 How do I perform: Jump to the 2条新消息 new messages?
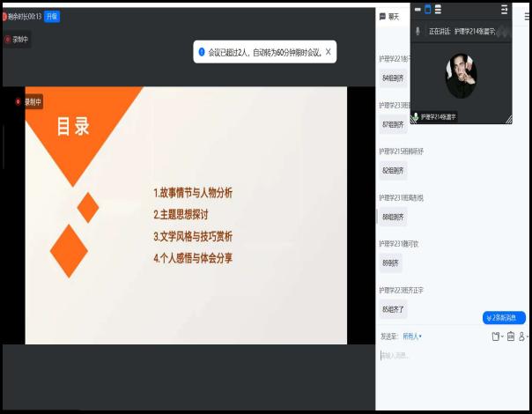[x=503, y=317]
